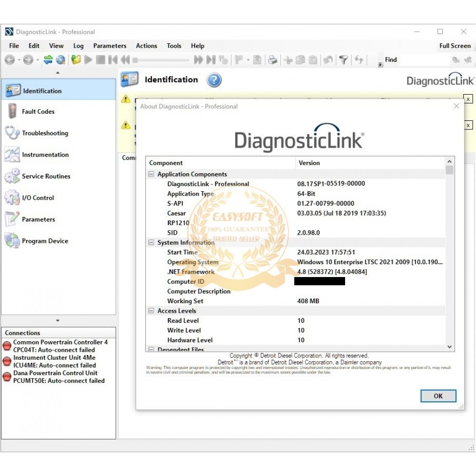Select the Dana Powertrain Control Unit connection
Image resolution: width=476 pixels, height=476 pixels.
58,377
